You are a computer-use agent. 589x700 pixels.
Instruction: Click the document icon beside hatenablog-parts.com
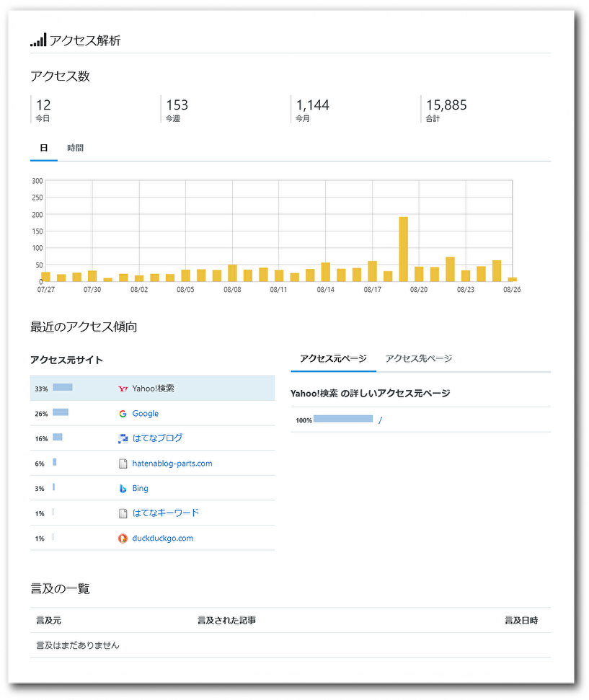coord(123,463)
